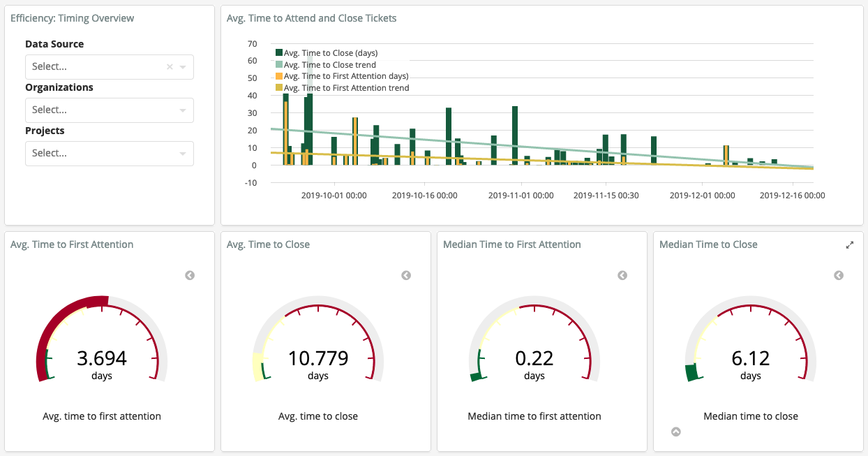The width and height of the screenshot is (868, 456).
Task: Toggle Avg. Time to Close trend legend series
Action: pos(326,65)
